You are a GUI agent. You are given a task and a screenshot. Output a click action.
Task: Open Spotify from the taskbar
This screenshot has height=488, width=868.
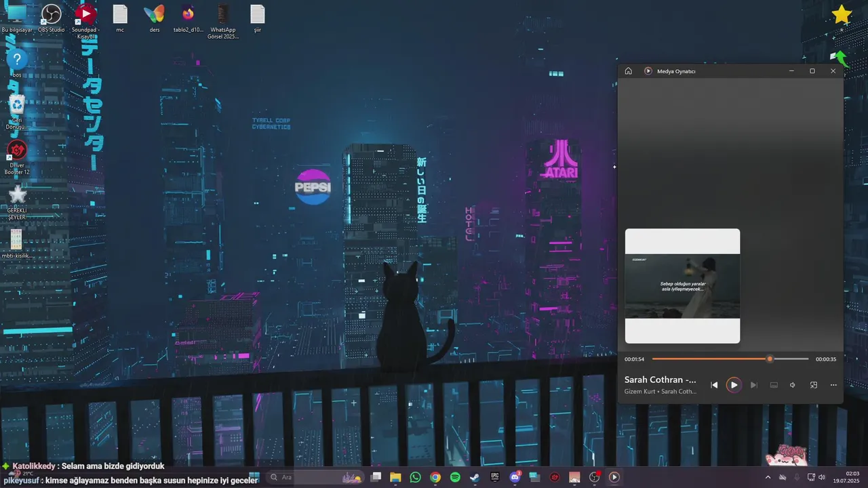pos(455,477)
